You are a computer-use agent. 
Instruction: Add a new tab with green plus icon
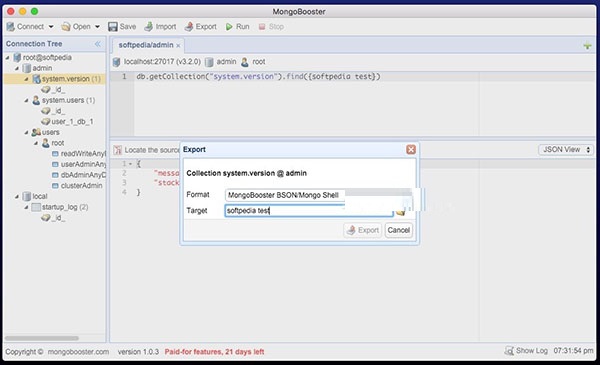click(x=587, y=46)
